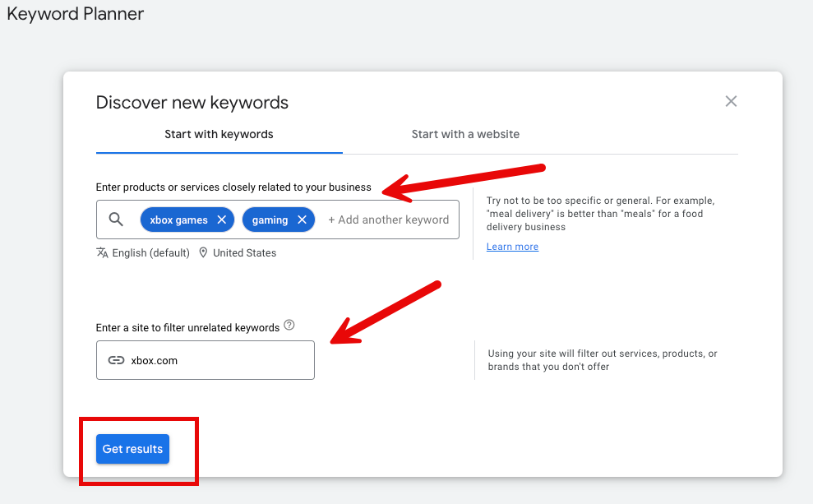Image resolution: width=813 pixels, height=504 pixels.
Task: Open the Learn more link
Action: click(512, 246)
